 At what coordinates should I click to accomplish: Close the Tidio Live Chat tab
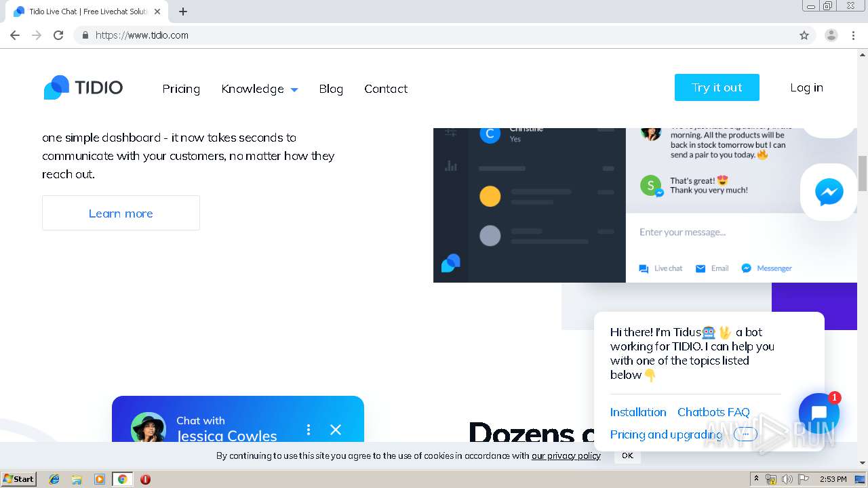click(157, 12)
